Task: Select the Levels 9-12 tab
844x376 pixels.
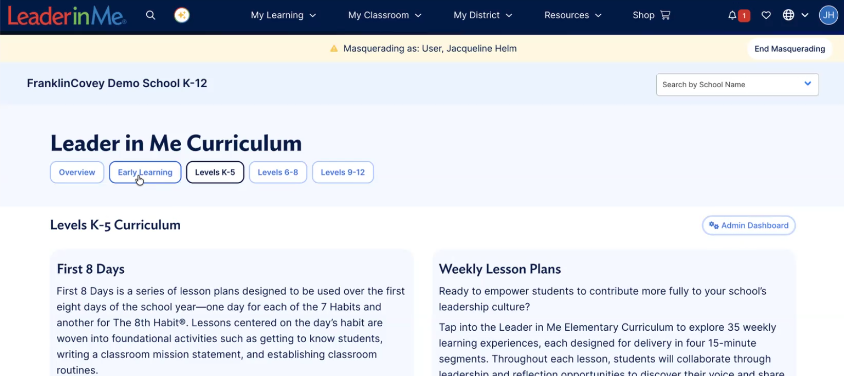Action: click(343, 172)
